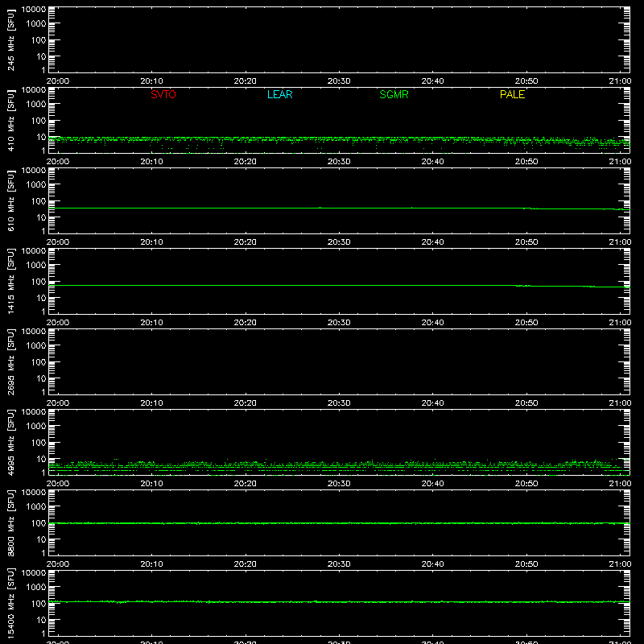Click 20:10 time label under 245 MHz panel
Image resolution: width=644 pixels, height=644 pixels.
[x=151, y=81]
